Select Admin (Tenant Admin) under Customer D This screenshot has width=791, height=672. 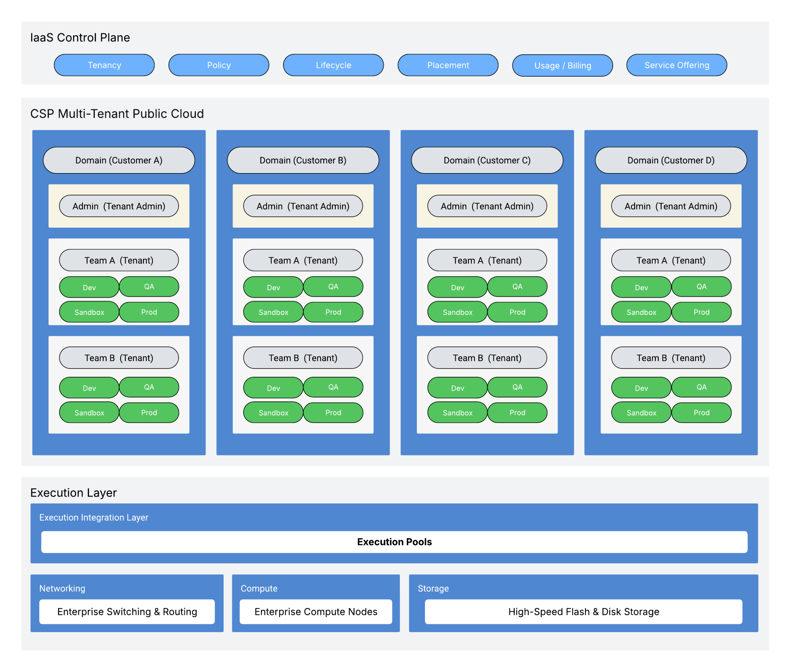(x=671, y=206)
